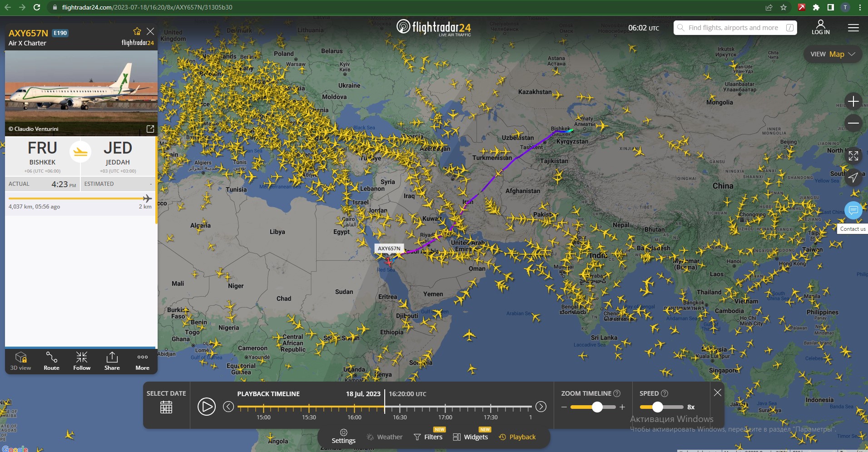Open More flight options
This screenshot has height=452, width=868.
click(143, 361)
